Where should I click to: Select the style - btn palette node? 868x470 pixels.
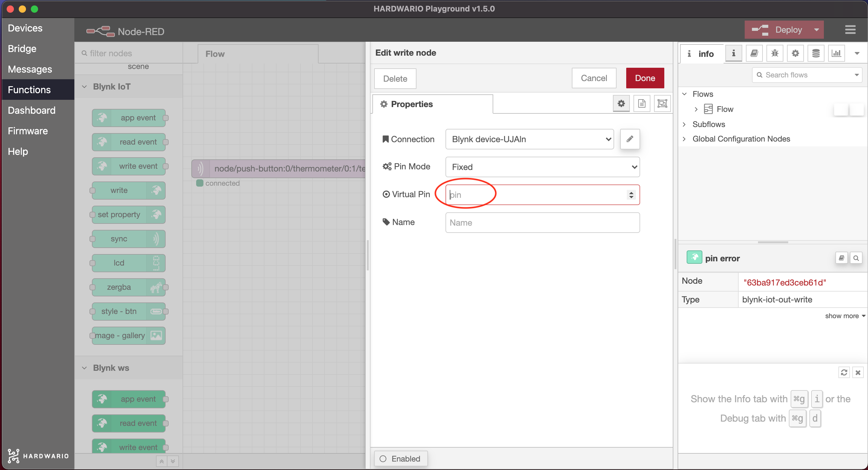coord(129,311)
